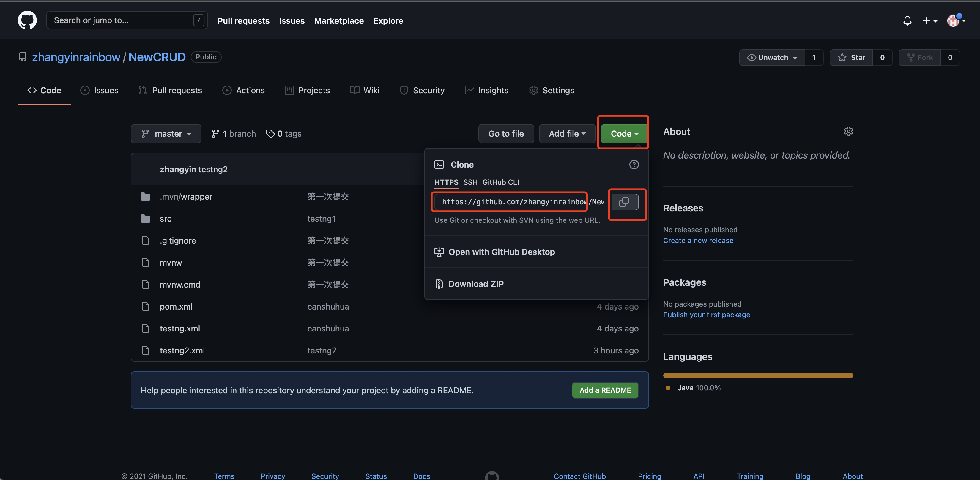Image resolution: width=980 pixels, height=480 pixels.
Task: Expand the Unwatch dropdown
Action: click(772, 57)
